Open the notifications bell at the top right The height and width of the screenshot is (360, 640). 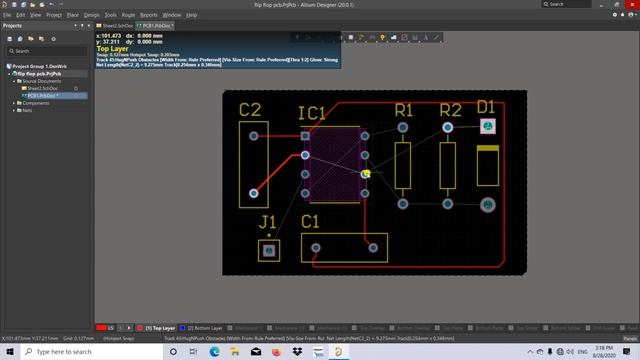coord(622,15)
